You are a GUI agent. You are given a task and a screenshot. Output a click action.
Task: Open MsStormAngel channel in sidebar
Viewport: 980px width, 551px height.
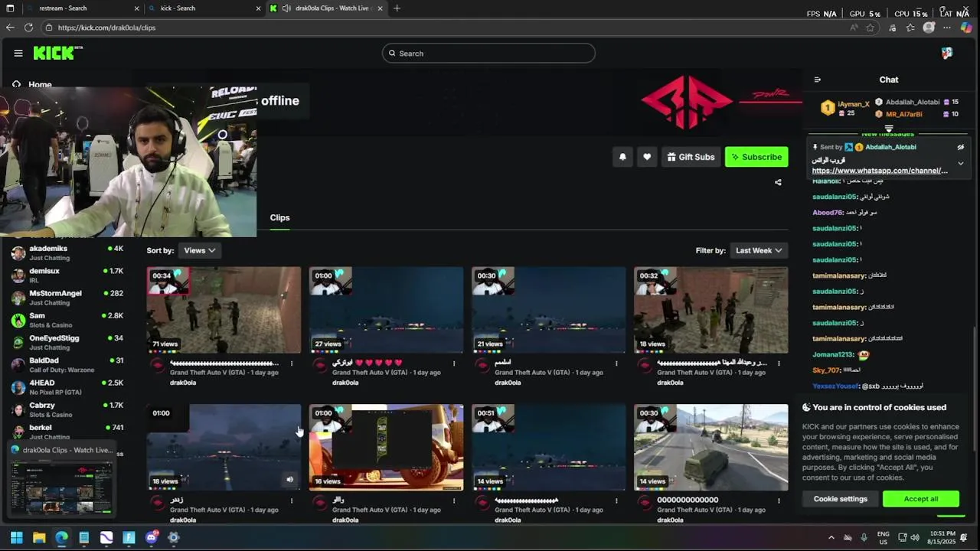pos(67,298)
